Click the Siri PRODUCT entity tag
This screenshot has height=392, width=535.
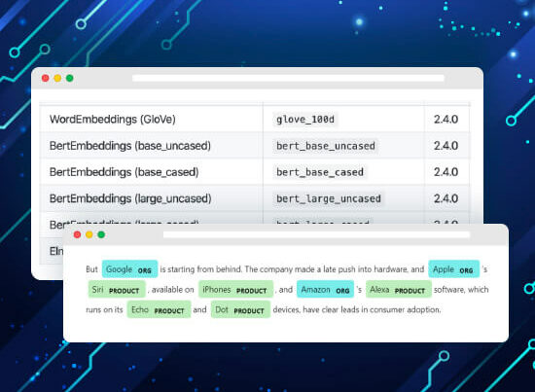pos(117,289)
